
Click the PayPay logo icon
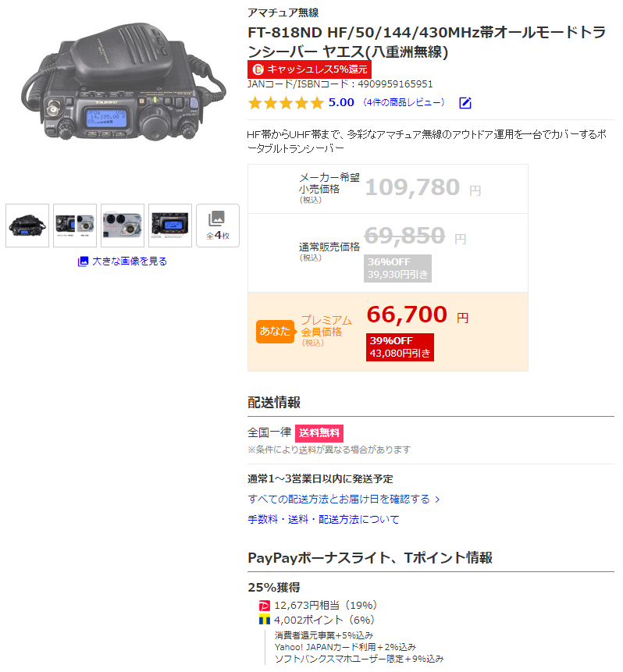(x=265, y=606)
